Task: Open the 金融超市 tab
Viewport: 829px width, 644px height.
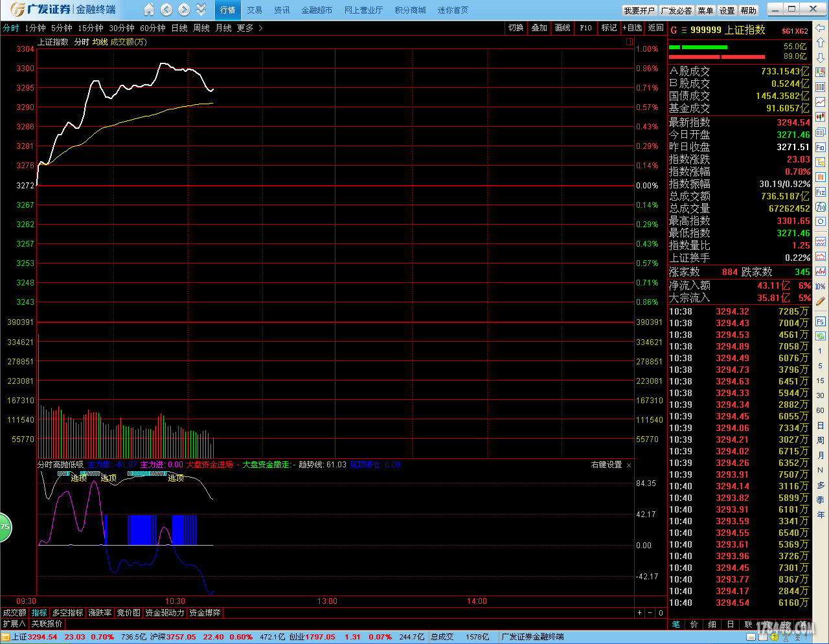Action: click(x=317, y=10)
